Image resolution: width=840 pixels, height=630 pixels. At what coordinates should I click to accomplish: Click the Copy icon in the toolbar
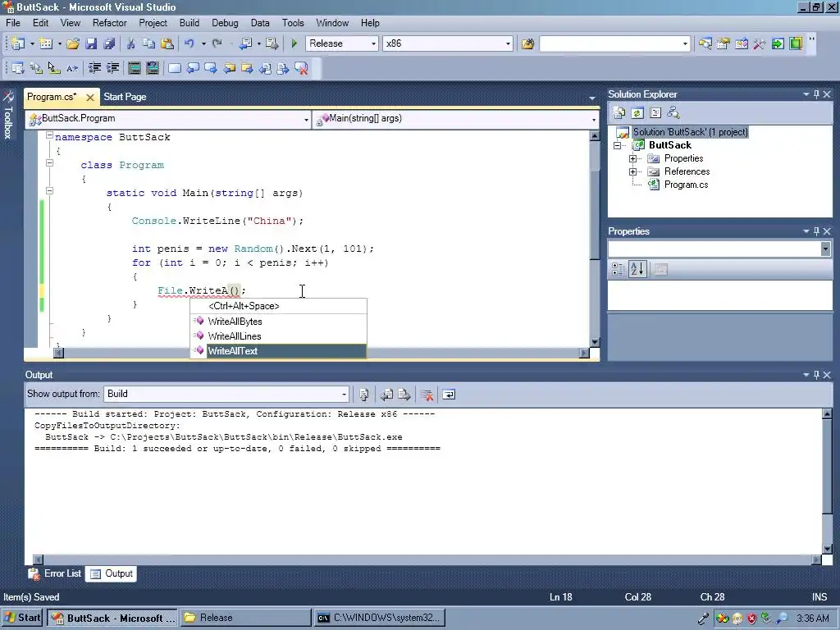tap(149, 43)
